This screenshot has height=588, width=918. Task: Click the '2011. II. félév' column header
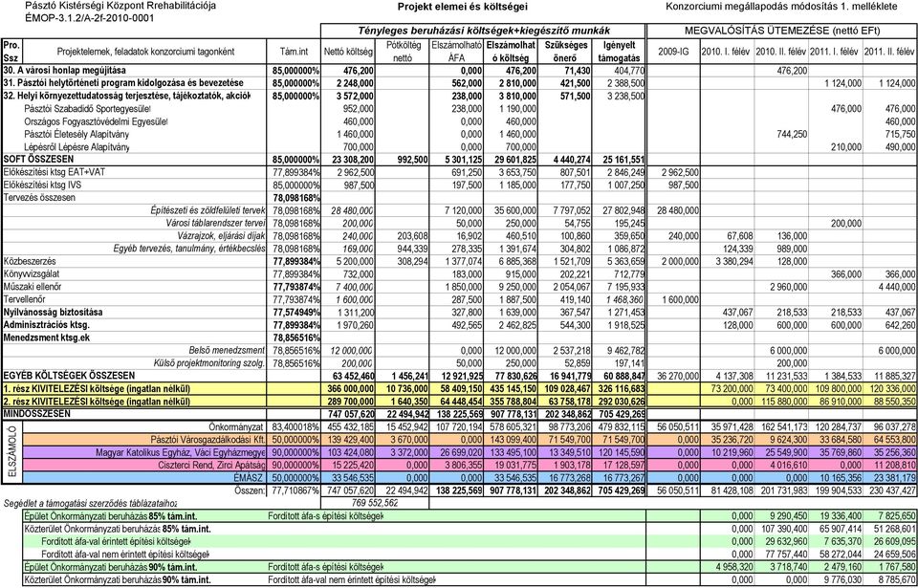coord(890,52)
